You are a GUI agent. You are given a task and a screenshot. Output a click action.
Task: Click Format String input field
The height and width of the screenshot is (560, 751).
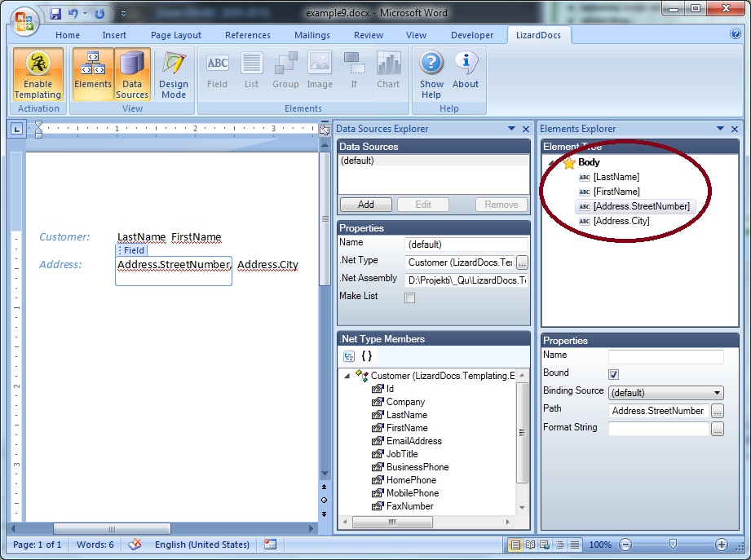click(659, 429)
